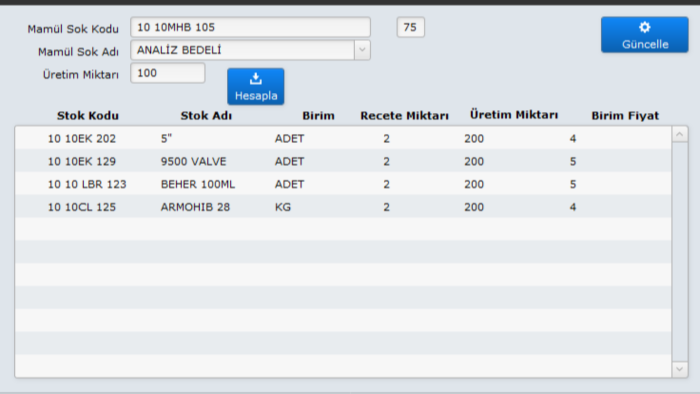
Task: Focus the Üretim Miktarı field containing 100
Action: click(167, 73)
